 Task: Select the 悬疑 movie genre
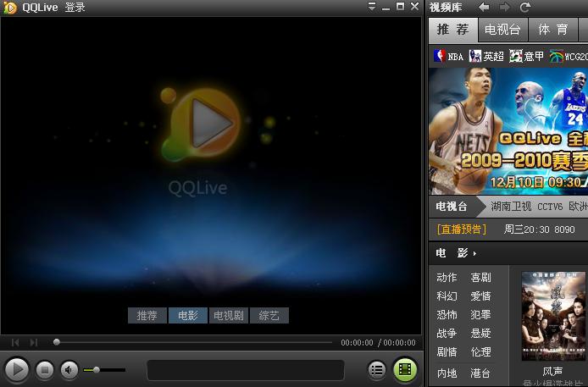(x=480, y=334)
